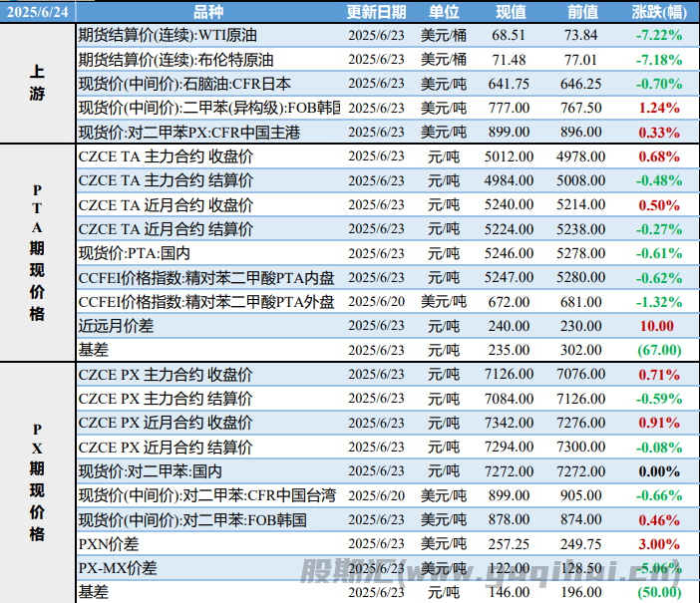Image resolution: width=700 pixels, height=603 pixels.
Task: Click the CZCE PX 近月合约 收盘价 cell
Action: [166, 423]
